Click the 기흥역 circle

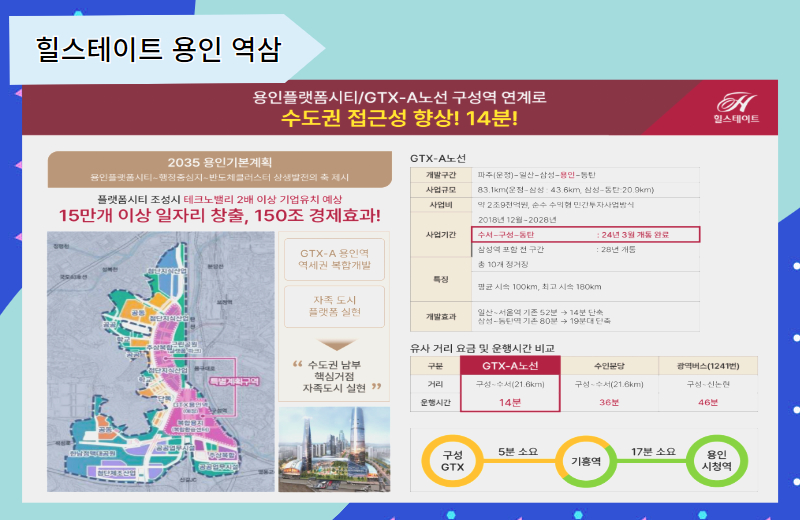[x=586, y=461]
